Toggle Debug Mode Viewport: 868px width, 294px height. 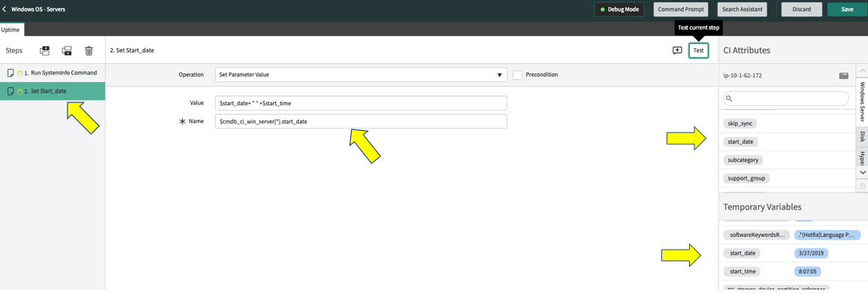(620, 10)
